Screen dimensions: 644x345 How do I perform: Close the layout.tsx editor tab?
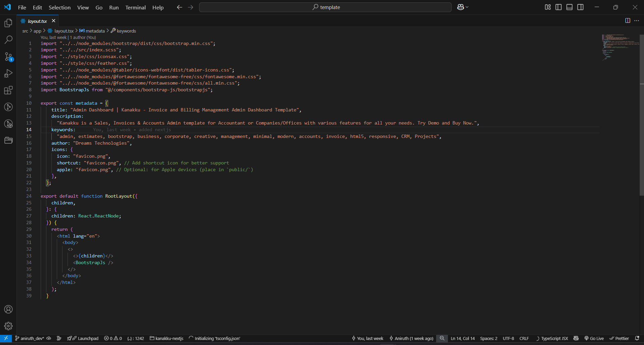(x=53, y=21)
